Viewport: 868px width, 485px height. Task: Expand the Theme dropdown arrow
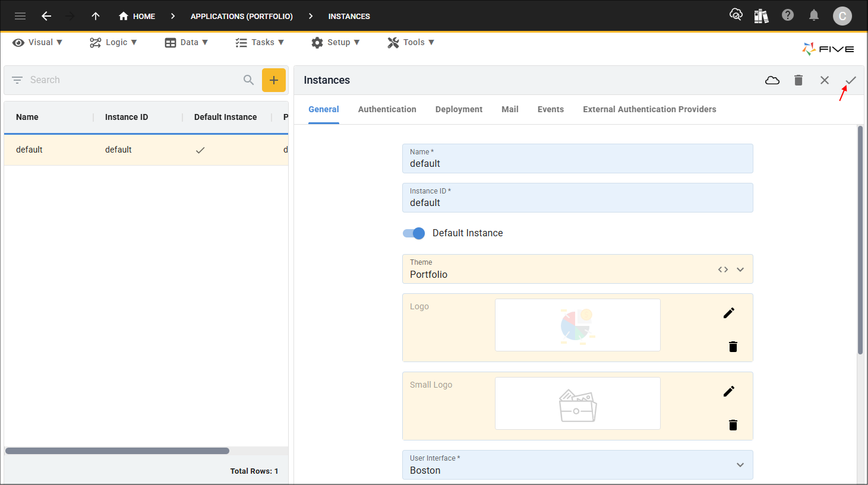[740, 270]
